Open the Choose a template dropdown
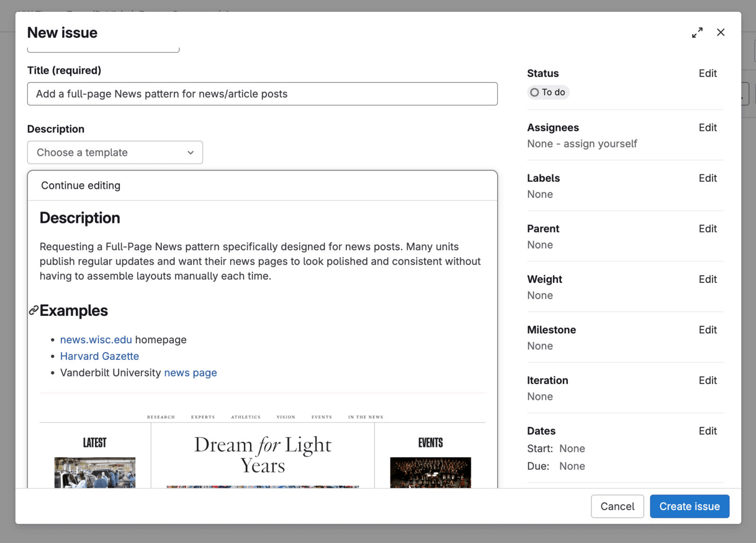The width and height of the screenshot is (756, 543). tap(114, 152)
